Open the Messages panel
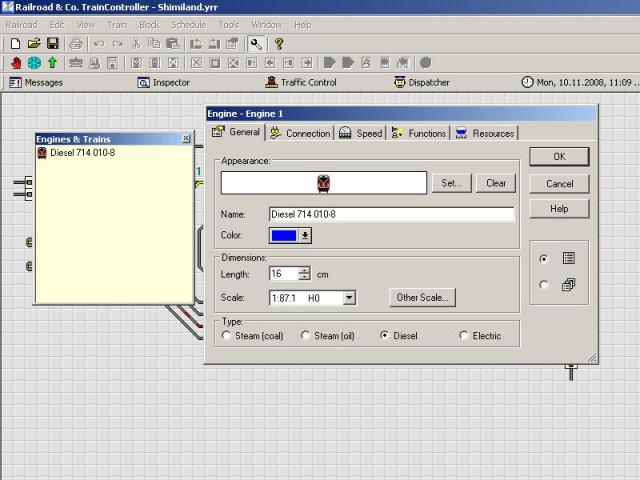 36,82
